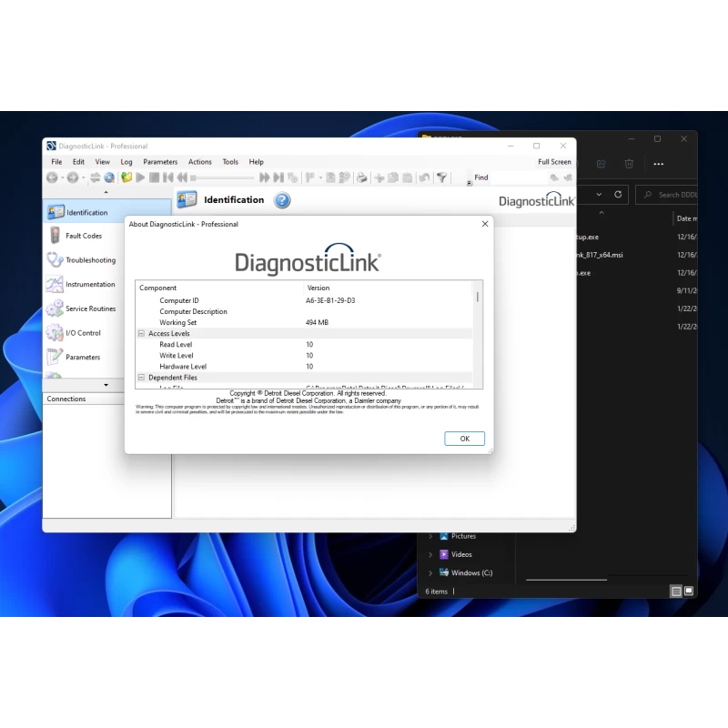Viewport: 728px width, 728px height.
Task: Select Fault Codes in the side panel
Action: (x=84, y=236)
